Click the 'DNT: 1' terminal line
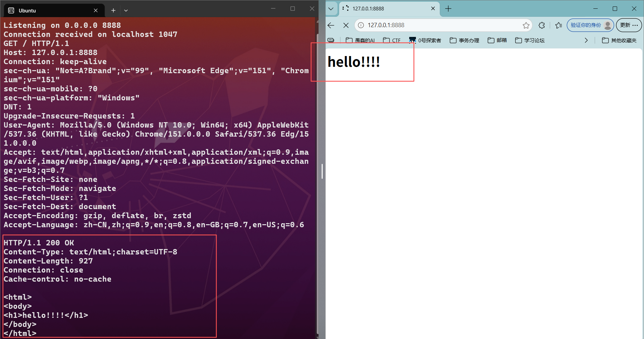 17,107
